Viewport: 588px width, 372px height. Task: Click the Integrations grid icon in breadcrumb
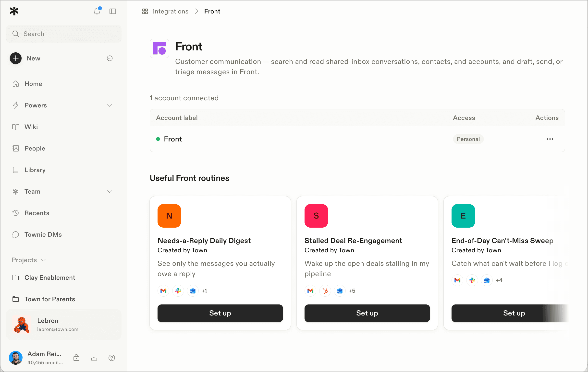[x=145, y=11]
